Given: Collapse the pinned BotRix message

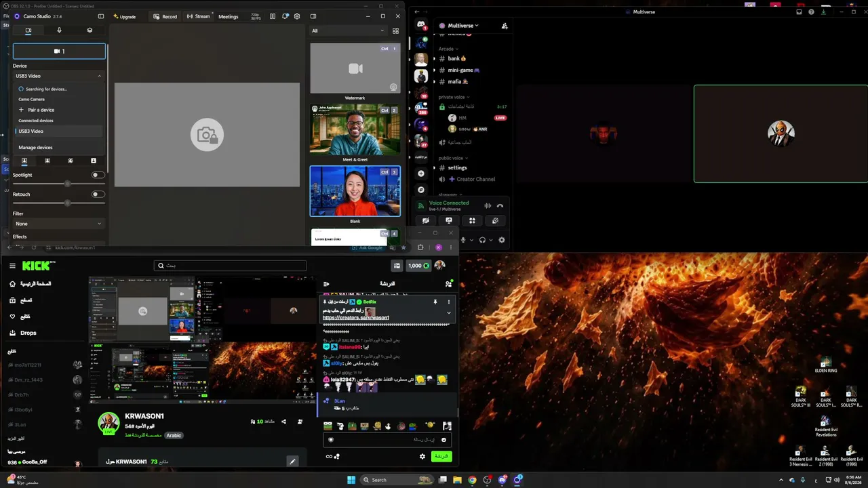Looking at the screenshot, I should pyautogui.click(x=448, y=312).
